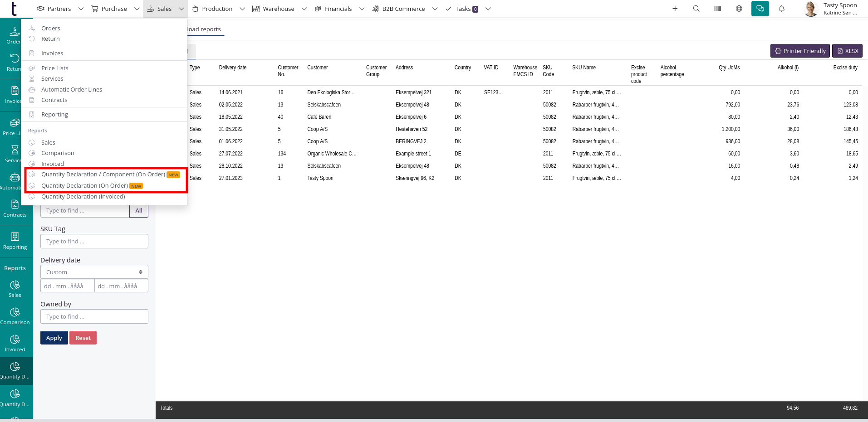Click the SKU Tag input field

point(94,241)
